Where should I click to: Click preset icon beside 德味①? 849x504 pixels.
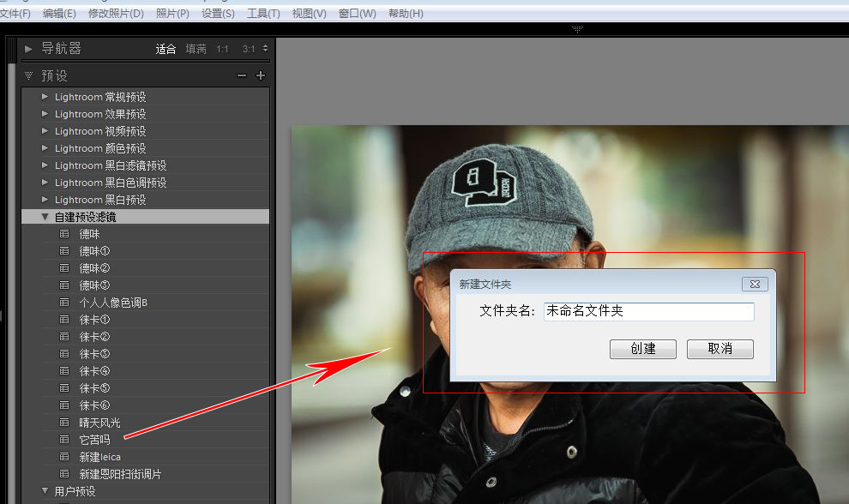coord(64,251)
